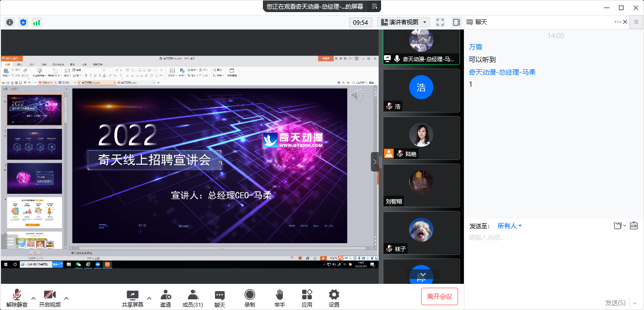Select first slide thumbnail in shared WPS
The height and width of the screenshot is (310, 644).
click(x=34, y=109)
